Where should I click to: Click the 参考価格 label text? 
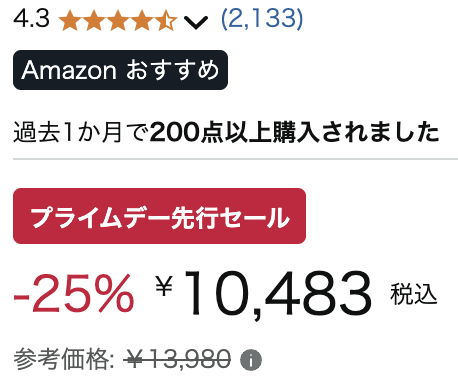click(63, 359)
